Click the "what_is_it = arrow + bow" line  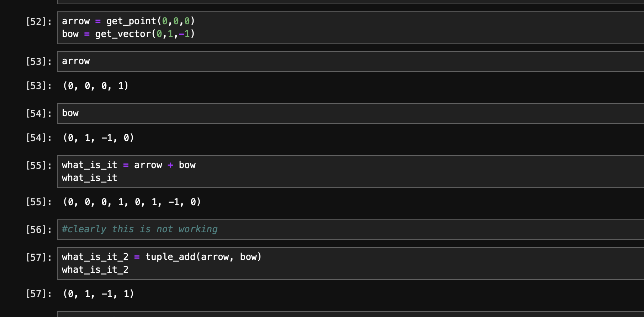[128, 165]
